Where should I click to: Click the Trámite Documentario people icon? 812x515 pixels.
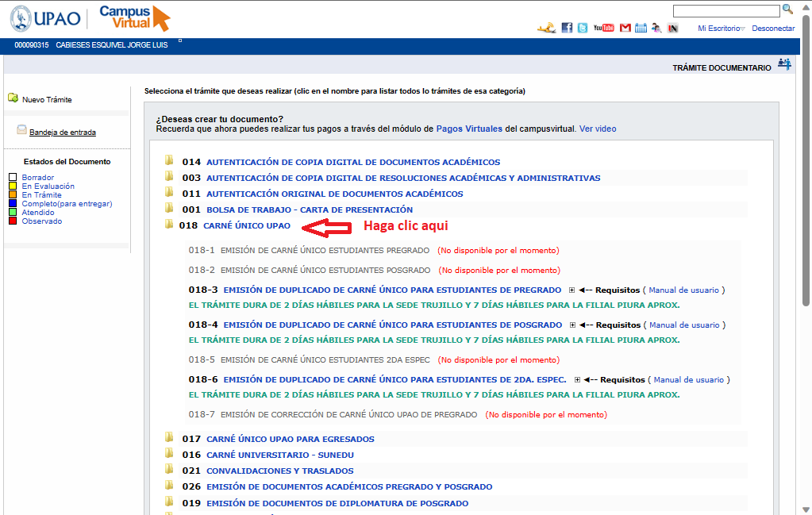[x=784, y=65]
